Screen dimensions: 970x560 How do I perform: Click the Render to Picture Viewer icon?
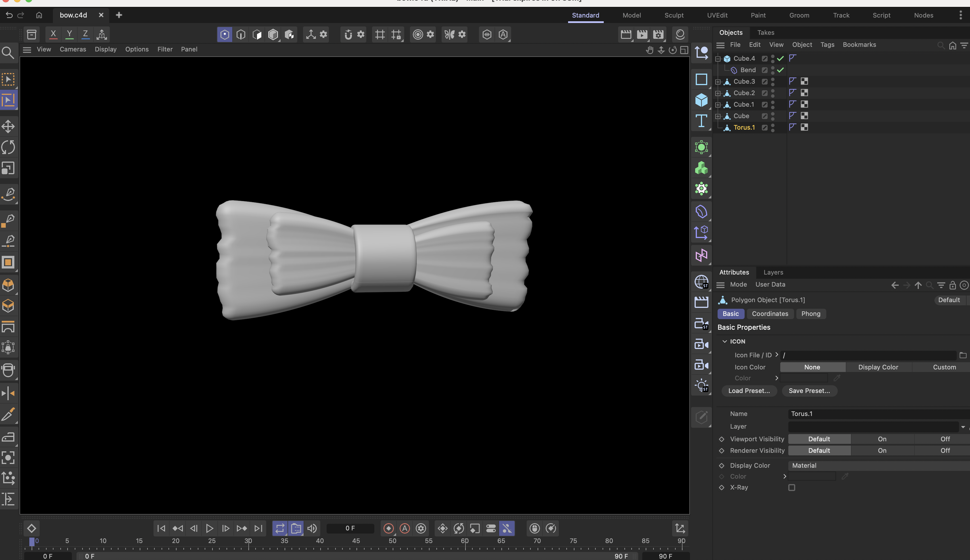(642, 34)
